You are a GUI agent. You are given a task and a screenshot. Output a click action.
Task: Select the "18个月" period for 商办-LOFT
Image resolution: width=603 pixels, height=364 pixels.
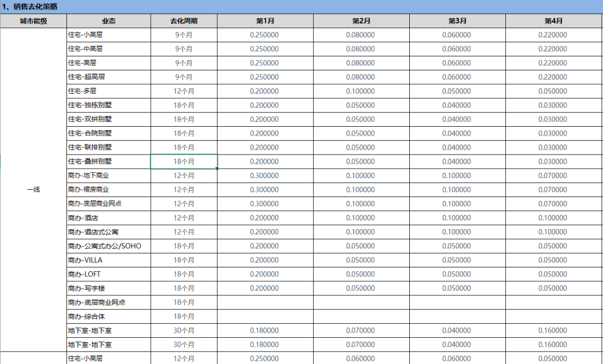pos(184,274)
